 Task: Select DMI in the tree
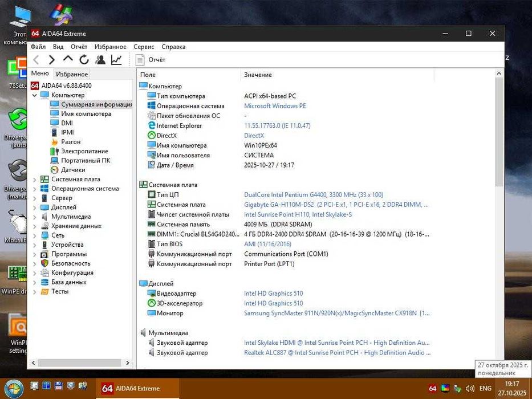click(67, 123)
